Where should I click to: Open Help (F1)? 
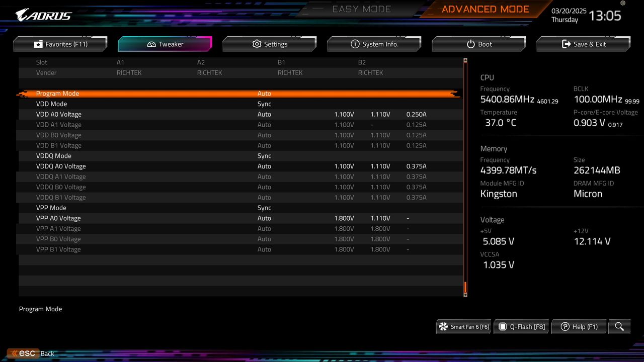[x=579, y=327]
